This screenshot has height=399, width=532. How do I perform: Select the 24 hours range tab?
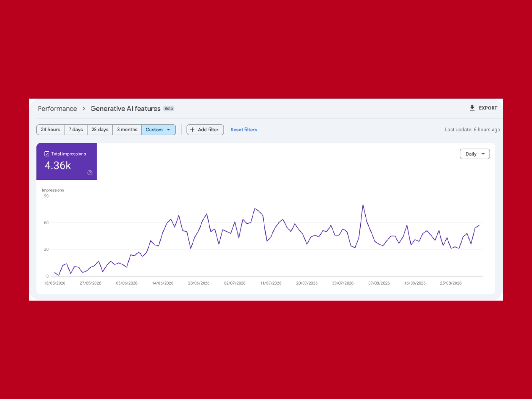tap(50, 130)
